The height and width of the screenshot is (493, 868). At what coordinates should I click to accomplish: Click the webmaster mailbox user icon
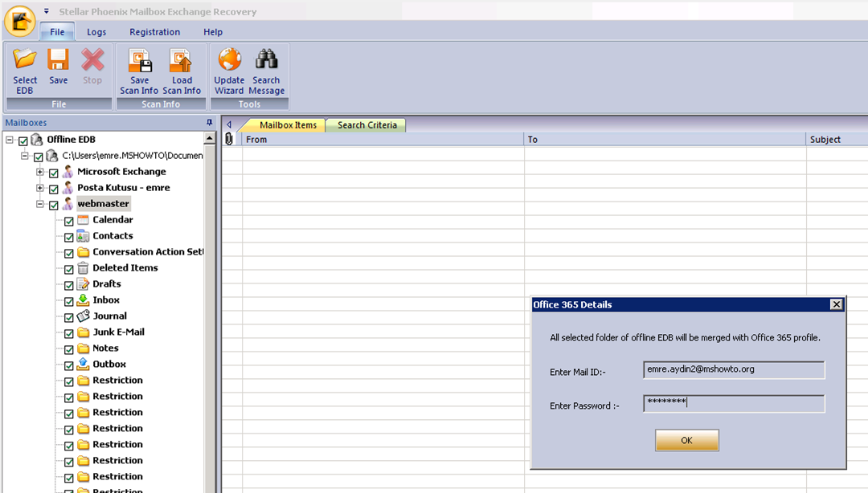[x=68, y=204]
